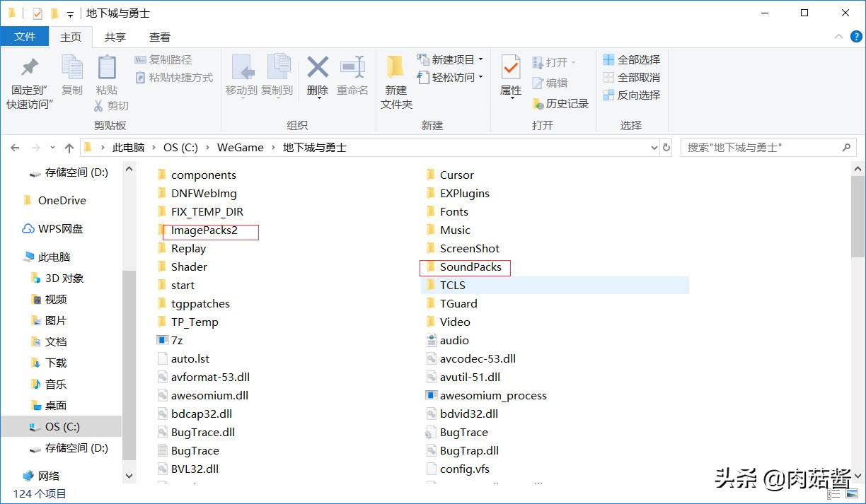Click the Copy icon in ribbon
The height and width of the screenshot is (504, 866).
pos(72,67)
